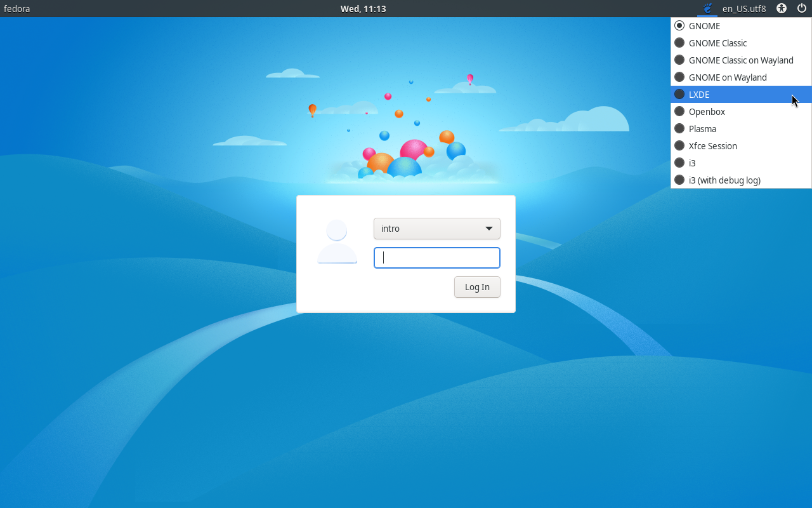The height and width of the screenshot is (508, 812).
Task: Choose i3 (with debug log) session
Action: click(741, 180)
